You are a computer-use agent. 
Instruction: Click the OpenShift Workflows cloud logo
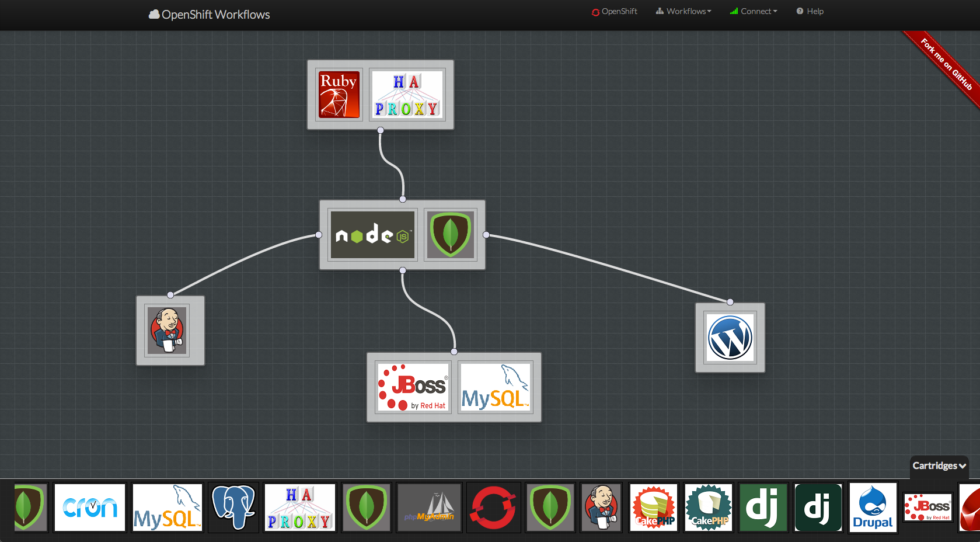[x=154, y=14]
